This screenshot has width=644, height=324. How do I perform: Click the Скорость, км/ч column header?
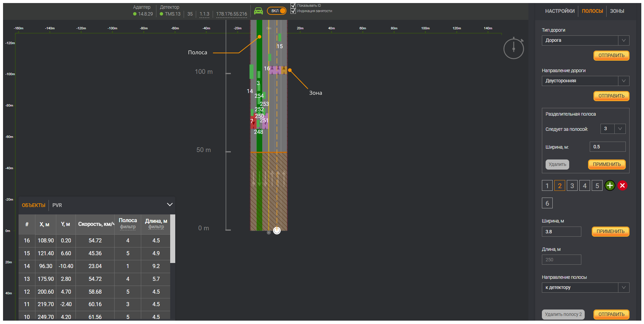[x=95, y=224]
